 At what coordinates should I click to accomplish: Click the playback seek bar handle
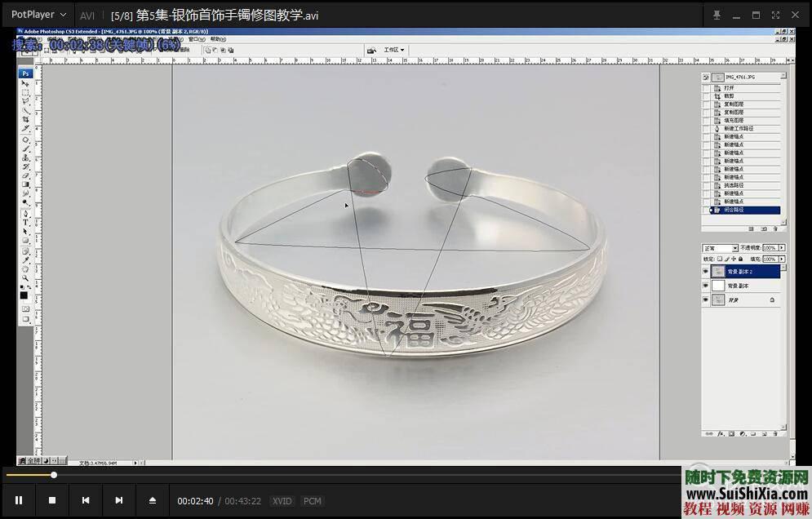pyautogui.click(x=54, y=475)
